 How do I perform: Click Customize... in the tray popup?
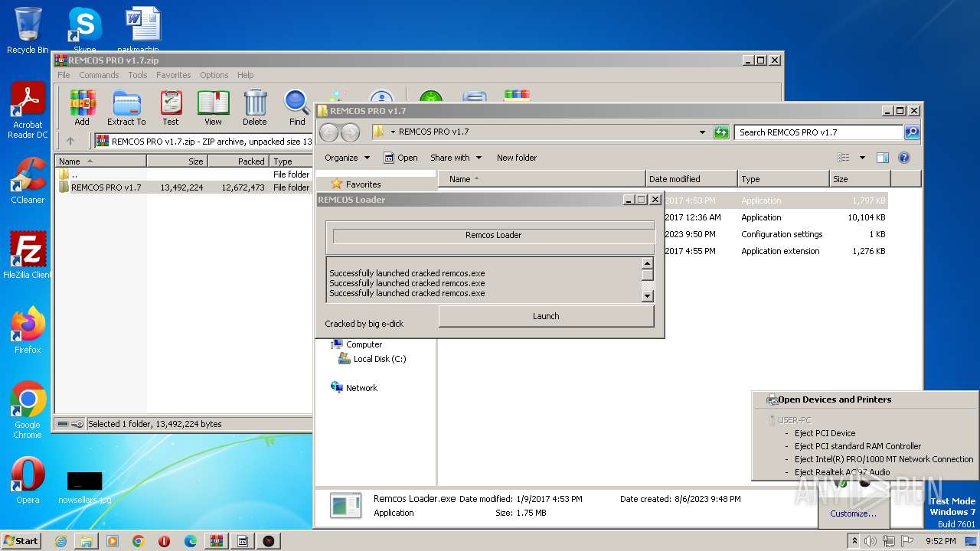point(854,514)
